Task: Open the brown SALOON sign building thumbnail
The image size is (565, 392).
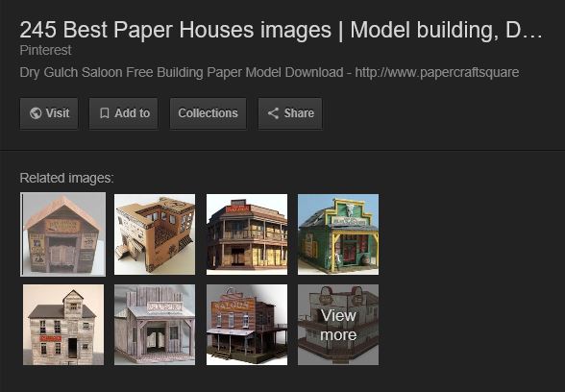Action: (247, 325)
